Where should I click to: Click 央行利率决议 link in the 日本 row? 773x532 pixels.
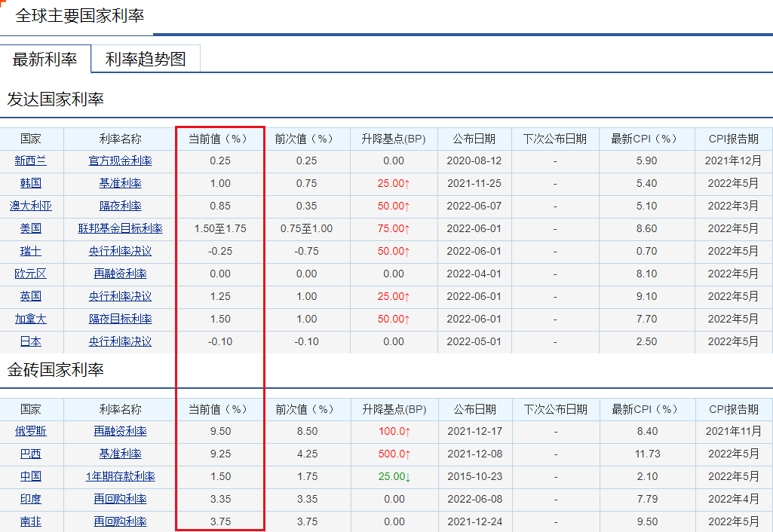point(121,342)
